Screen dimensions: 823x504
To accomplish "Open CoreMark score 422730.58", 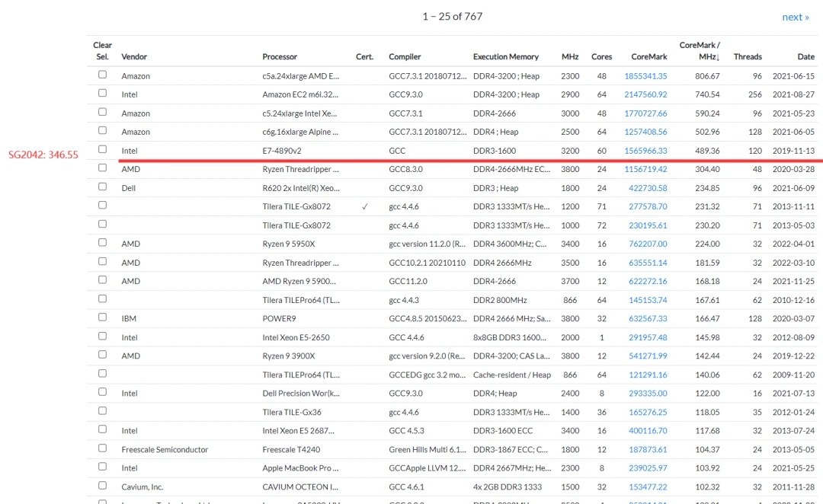I will (x=648, y=188).
